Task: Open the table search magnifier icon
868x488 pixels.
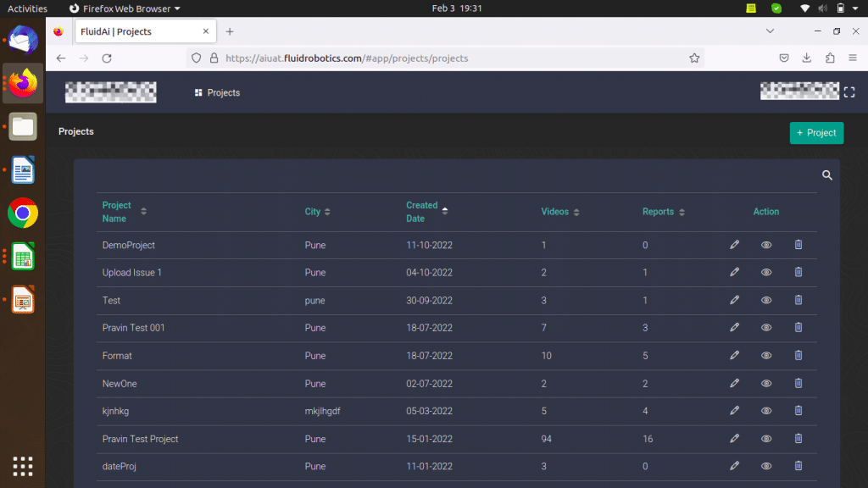Action: pos(827,175)
